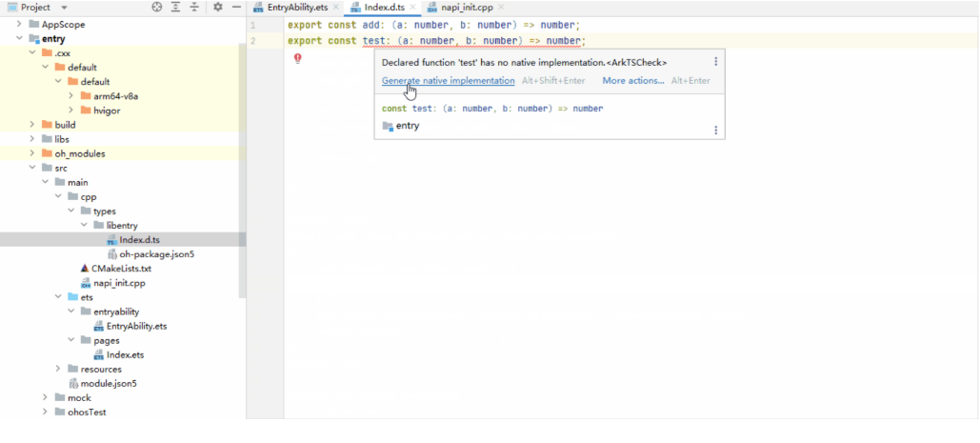Click Generate native implementation link
This screenshot has width=980, height=443.
pyautogui.click(x=448, y=81)
